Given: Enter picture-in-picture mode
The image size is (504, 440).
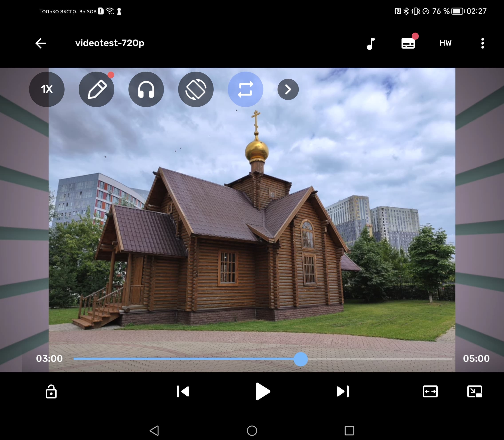Looking at the screenshot, I should point(474,391).
